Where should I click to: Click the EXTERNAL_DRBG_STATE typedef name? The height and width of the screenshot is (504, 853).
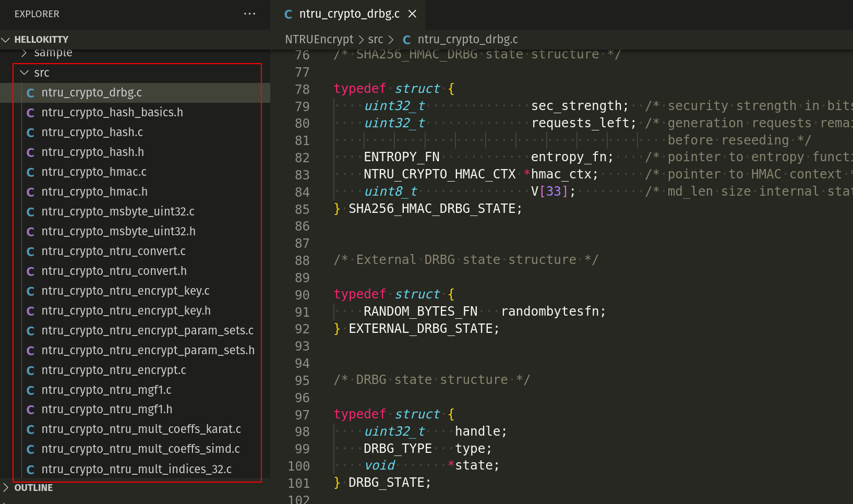click(x=421, y=329)
